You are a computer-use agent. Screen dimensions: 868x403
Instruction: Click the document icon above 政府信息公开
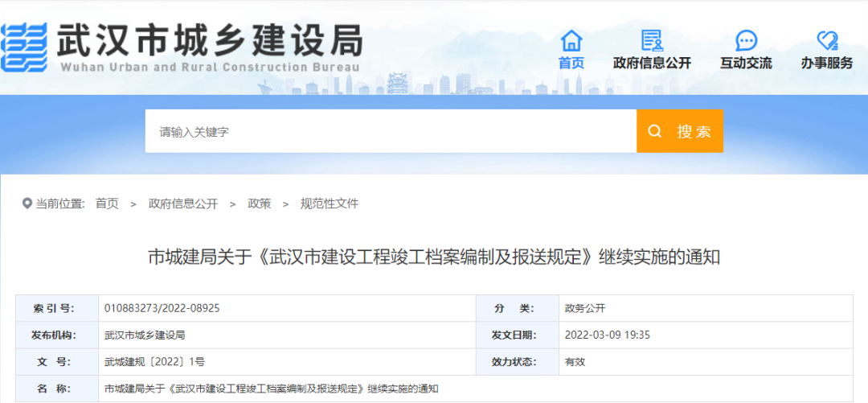652,40
